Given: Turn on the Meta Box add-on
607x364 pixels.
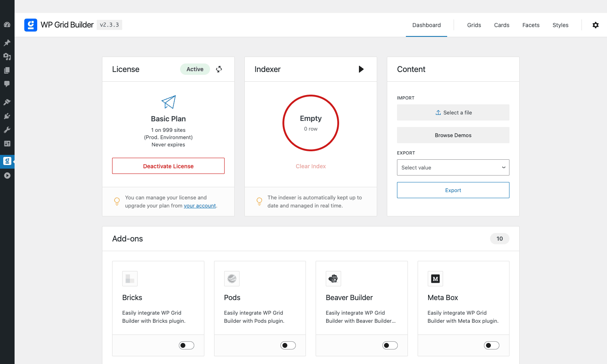Looking at the screenshot, I should (x=492, y=345).
